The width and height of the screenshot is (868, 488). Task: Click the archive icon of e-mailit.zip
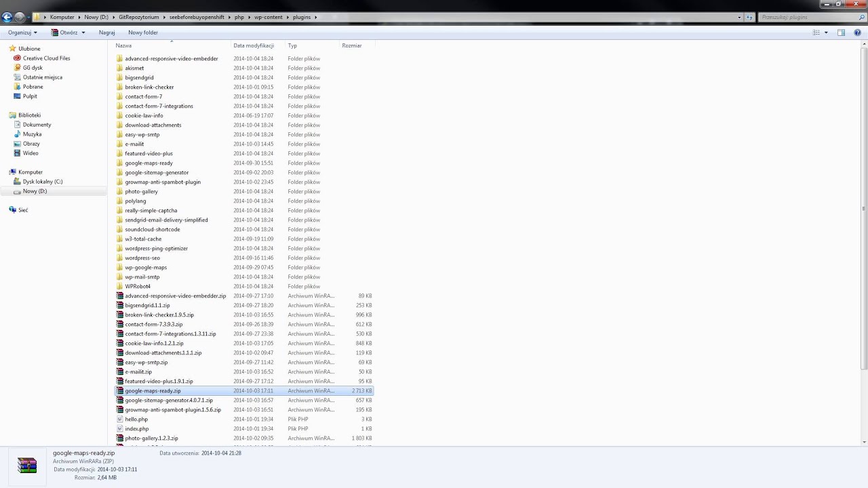tap(120, 371)
